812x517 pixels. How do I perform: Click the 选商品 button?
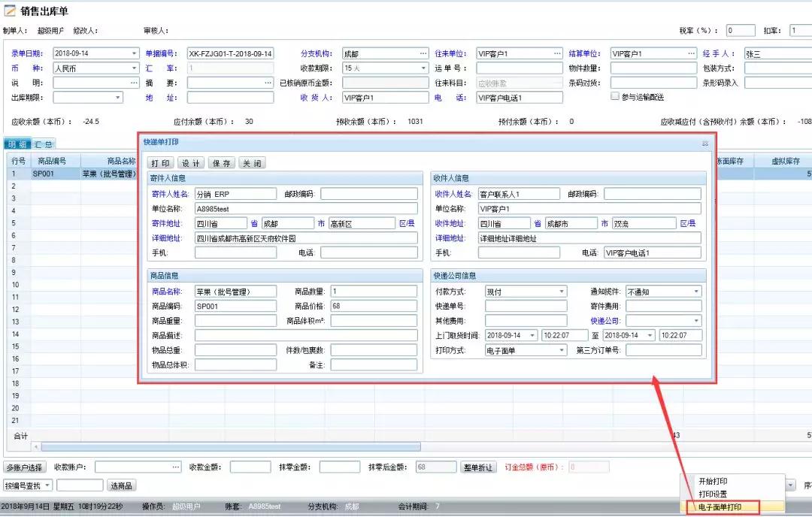(121, 485)
